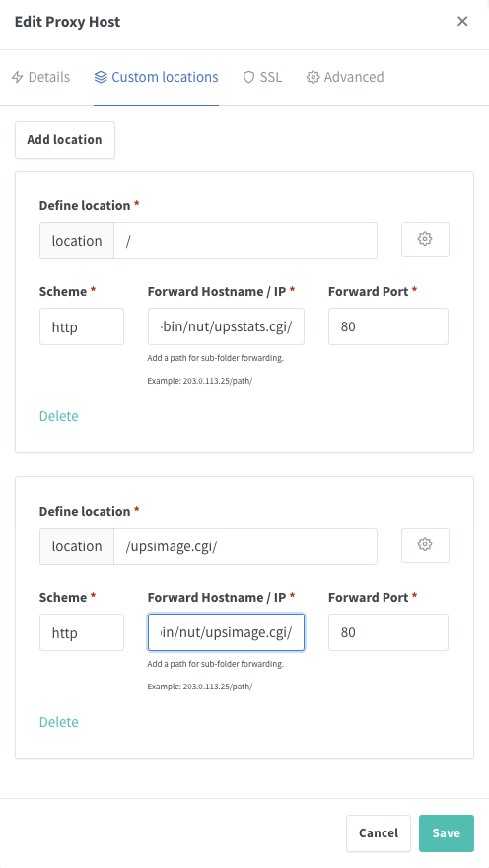Click the shield icon beside SSL
The image size is (489, 868).
[248, 77]
